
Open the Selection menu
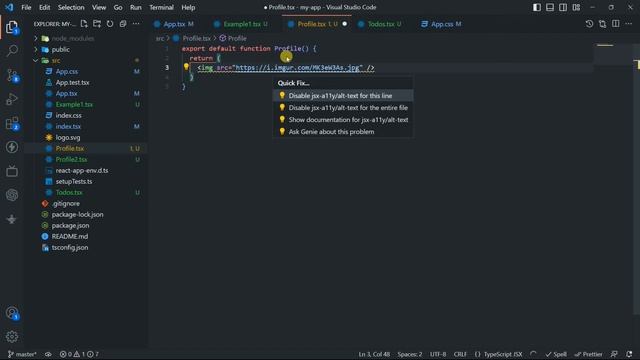(71, 7)
